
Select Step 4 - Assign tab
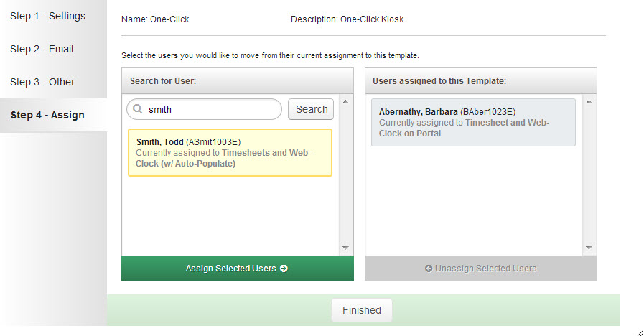point(47,115)
